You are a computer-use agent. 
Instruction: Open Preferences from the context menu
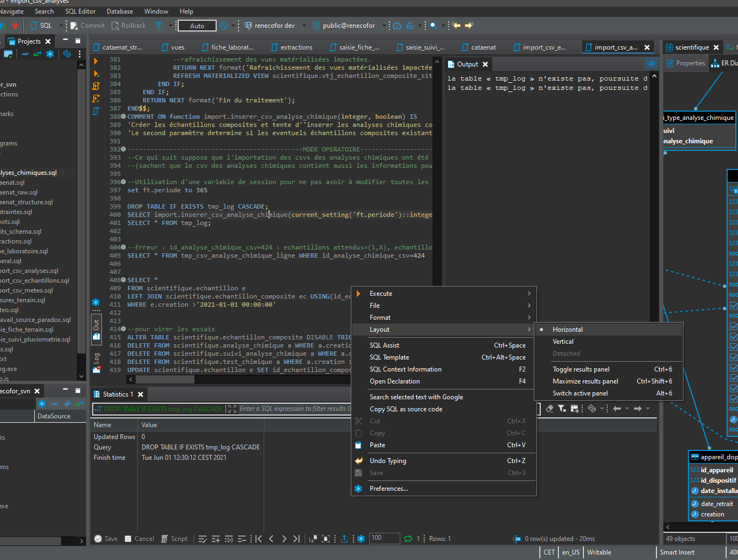(x=444, y=489)
